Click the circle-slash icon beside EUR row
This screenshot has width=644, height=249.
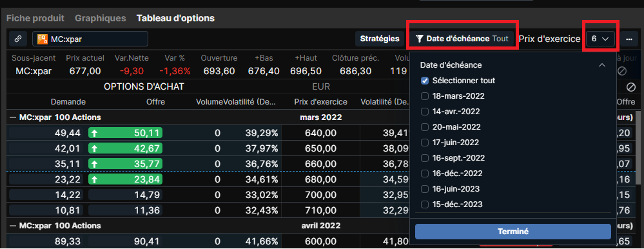pyautogui.click(x=631, y=86)
